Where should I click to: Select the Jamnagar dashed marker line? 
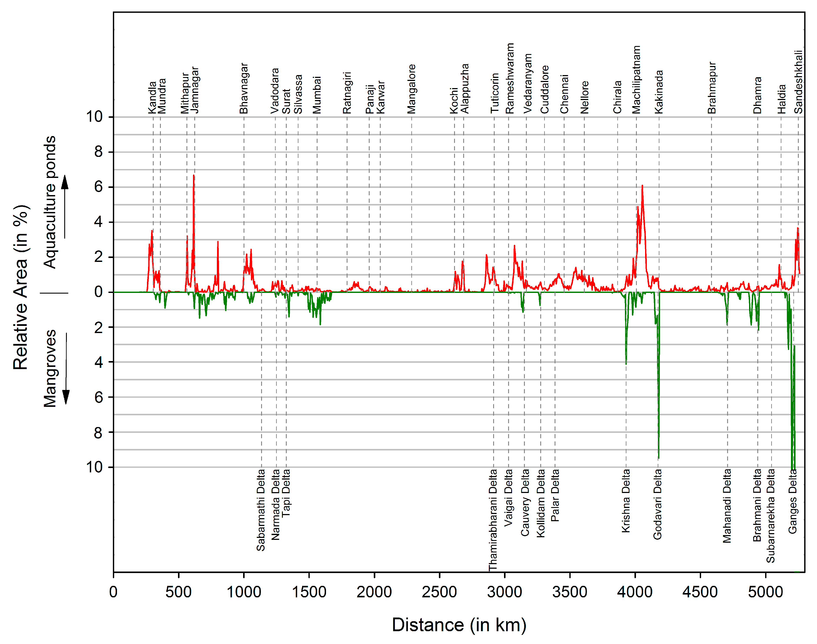tap(195, 170)
